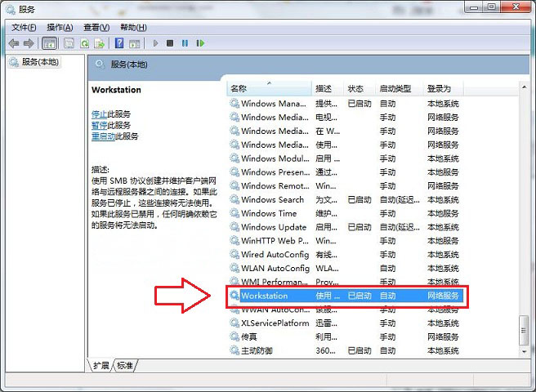The height and width of the screenshot is (392, 536).
Task: Click 360... description in 主动防御 row
Action: tap(325, 350)
